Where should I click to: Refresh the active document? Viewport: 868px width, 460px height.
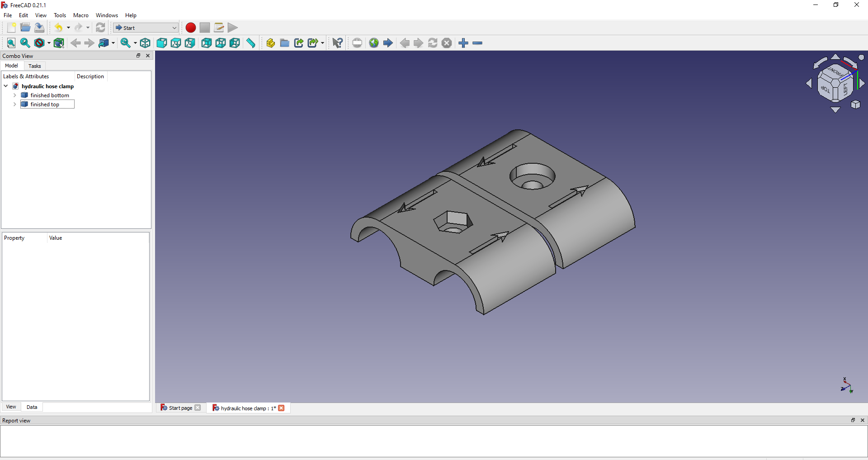(100, 28)
